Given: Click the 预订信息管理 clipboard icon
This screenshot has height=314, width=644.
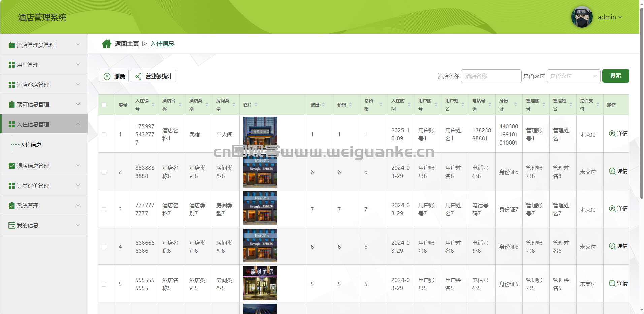Looking at the screenshot, I should point(12,104).
